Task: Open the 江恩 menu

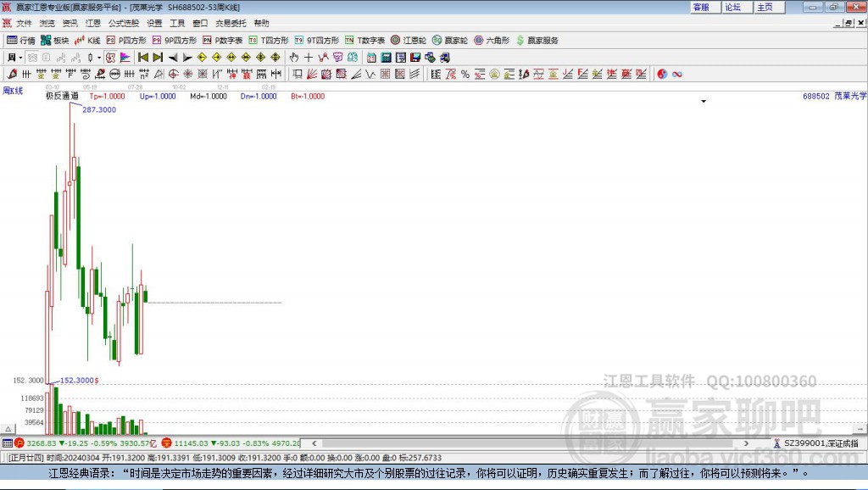Action: (x=93, y=23)
